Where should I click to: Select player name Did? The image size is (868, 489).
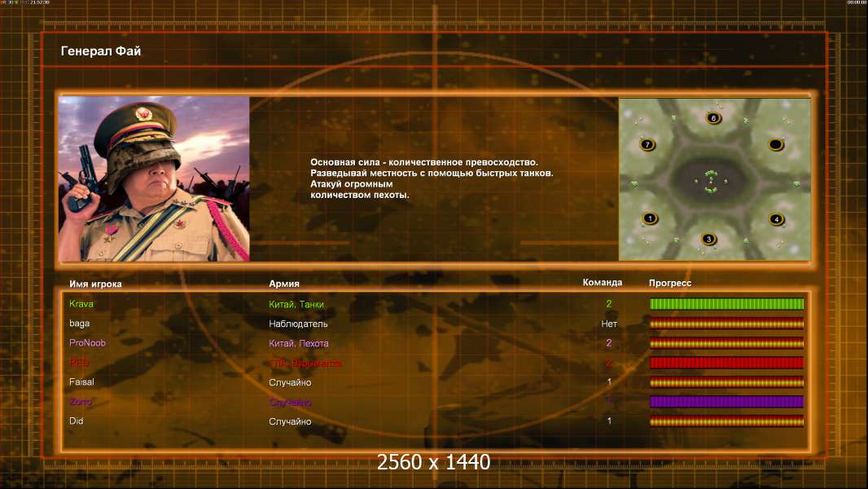coord(77,421)
